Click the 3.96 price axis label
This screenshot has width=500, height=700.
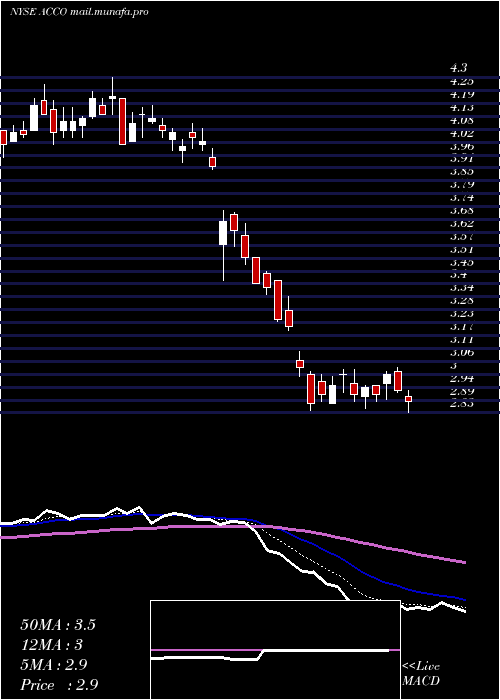(x=462, y=146)
